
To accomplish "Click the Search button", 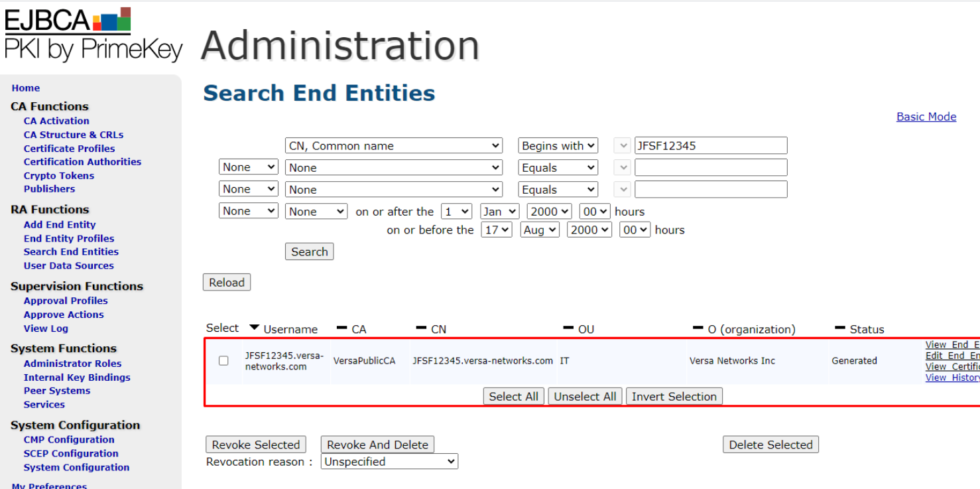I will point(310,252).
